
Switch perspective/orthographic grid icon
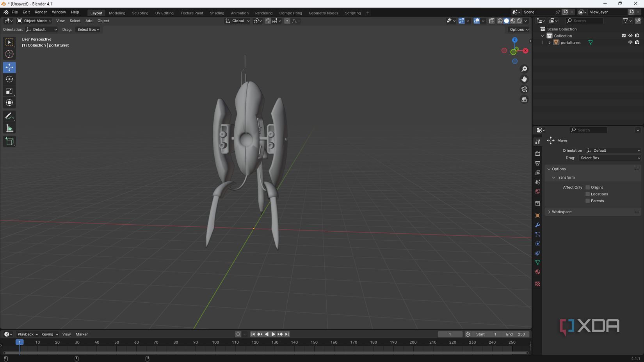tap(524, 99)
